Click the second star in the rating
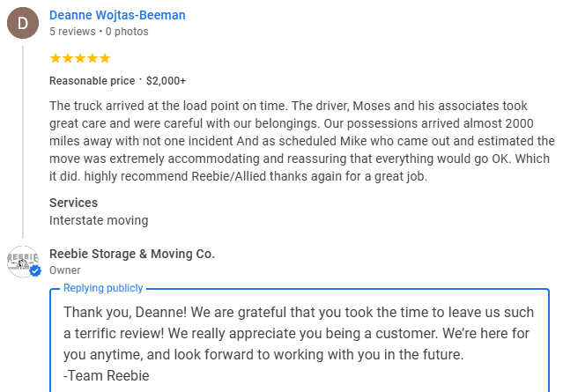 pyautogui.click(x=68, y=58)
